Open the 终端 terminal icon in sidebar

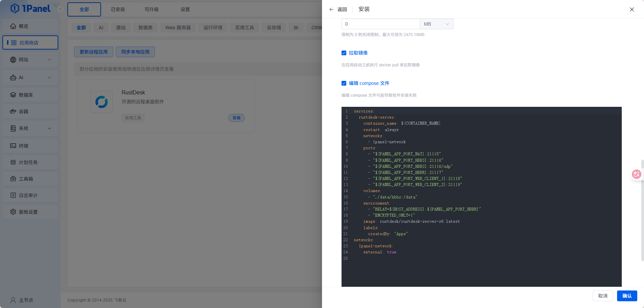coord(13,146)
